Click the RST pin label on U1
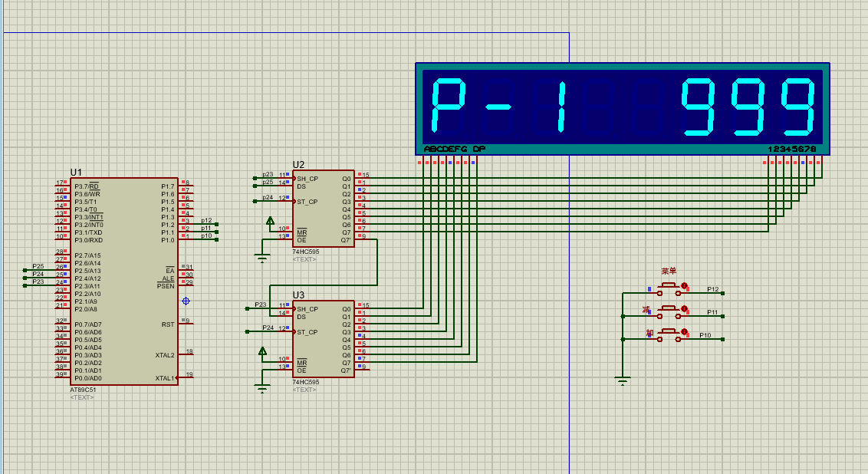The height and width of the screenshot is (474, 868). 168,324
